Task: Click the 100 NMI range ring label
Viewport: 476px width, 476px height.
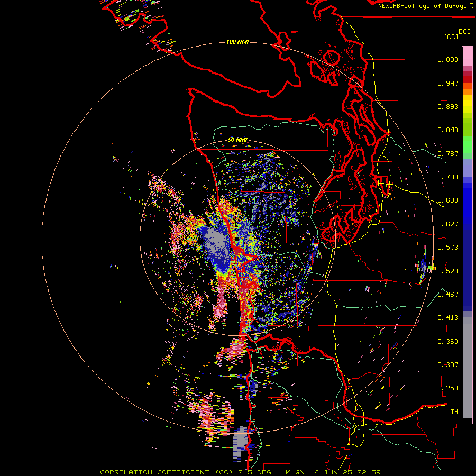Action: click(x=237, y=42)
